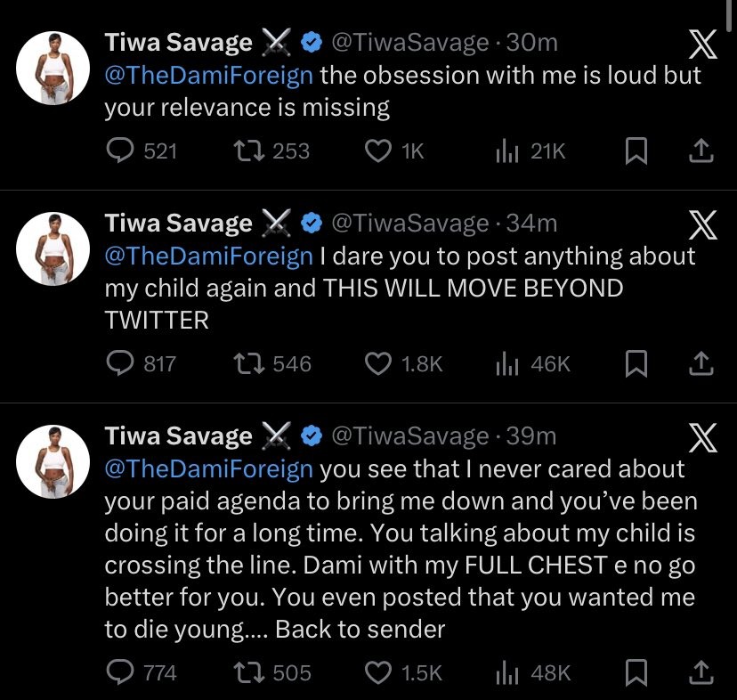The height and width of the screenshot is (700, 737).
Task: Bookmark the 'relevance is missing' tweet
Action: tap(636, 152)
